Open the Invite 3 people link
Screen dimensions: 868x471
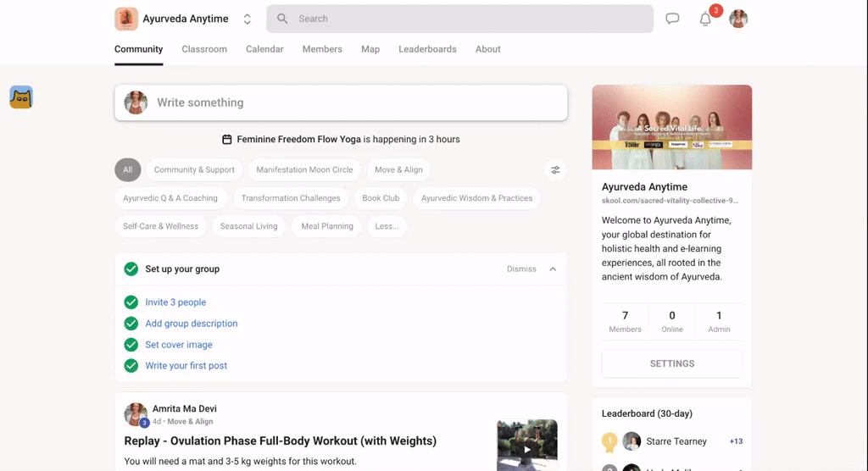point(175,302)
